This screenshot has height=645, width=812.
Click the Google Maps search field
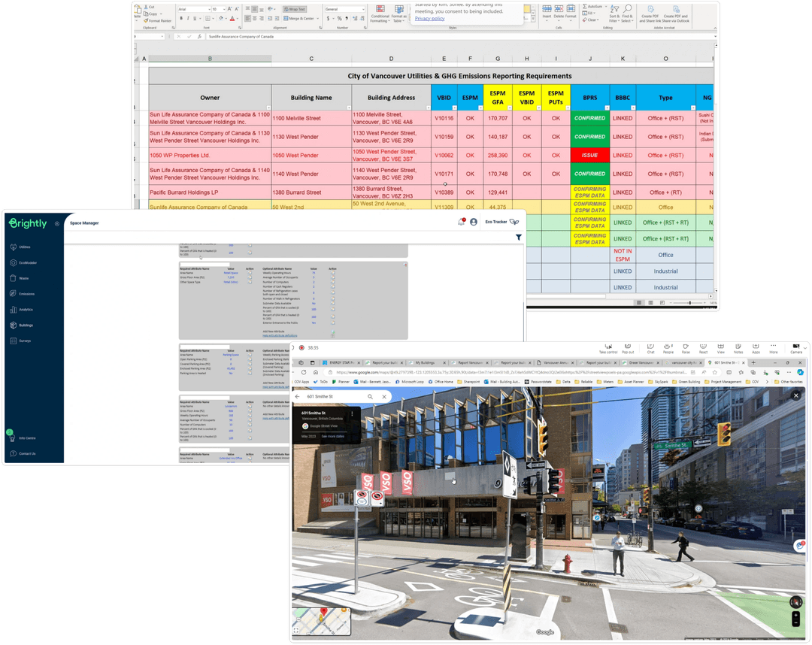point(335,396)
